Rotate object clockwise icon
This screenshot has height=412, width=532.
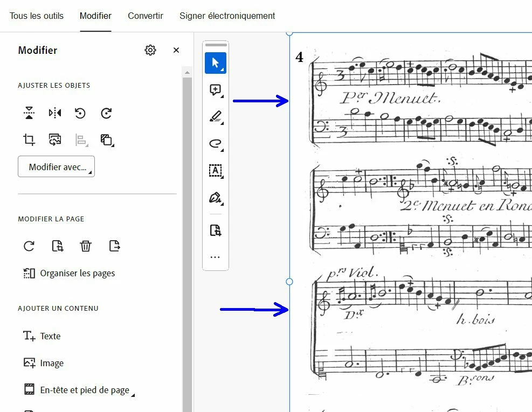point(106,113)
